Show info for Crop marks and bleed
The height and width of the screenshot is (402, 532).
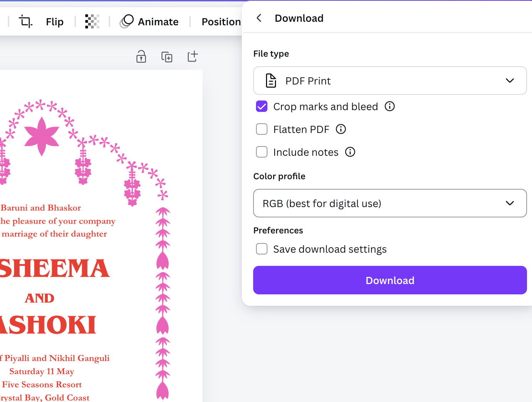pyautogui.click(x=390, y=106)
